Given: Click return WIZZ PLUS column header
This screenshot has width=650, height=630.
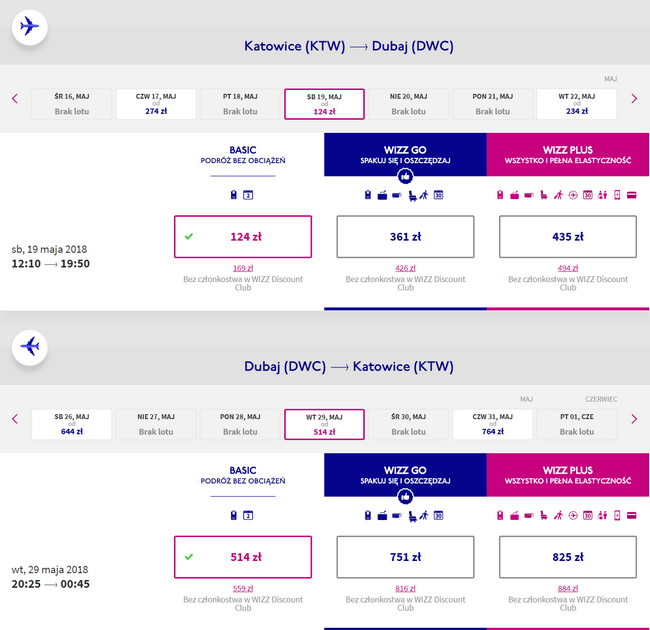Looking at the screenshot, I should click(x=568, y=475).
